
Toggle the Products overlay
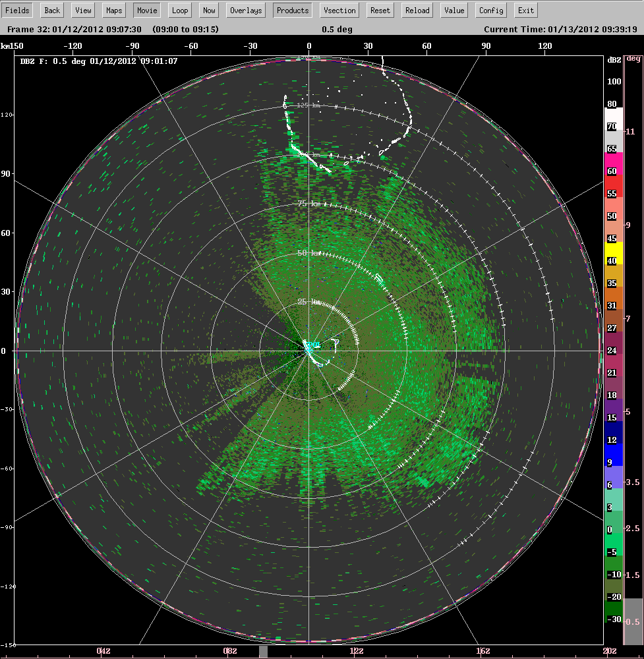coord(292,10)
